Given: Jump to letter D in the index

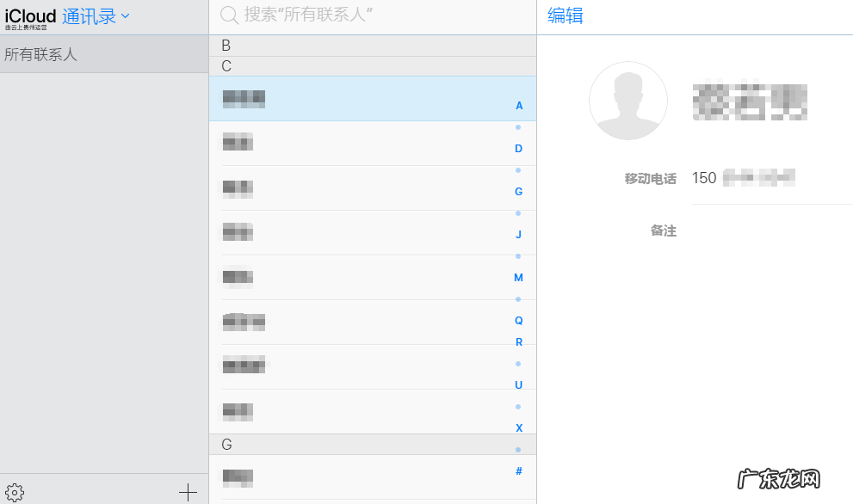Looking at the screenshot, I should click(518, 148).
